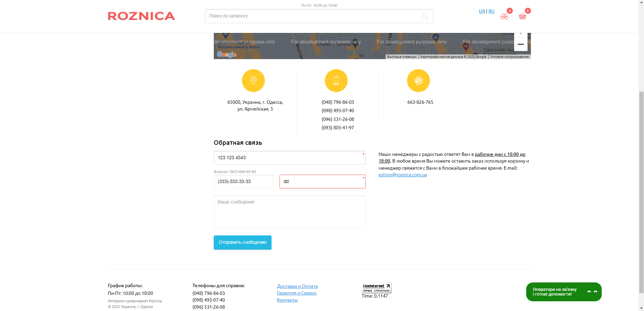Click the LiveInternet statistics badge

click(377, 288)
